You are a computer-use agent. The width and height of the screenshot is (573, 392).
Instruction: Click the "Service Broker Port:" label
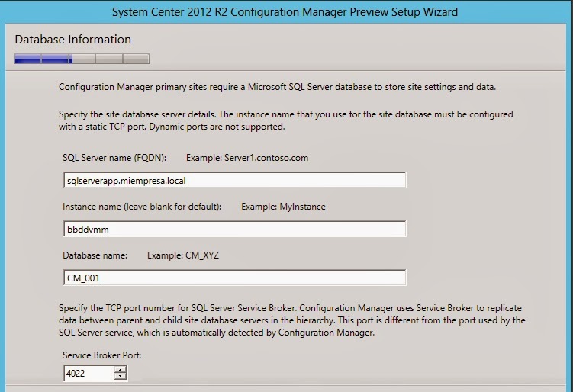101,355
